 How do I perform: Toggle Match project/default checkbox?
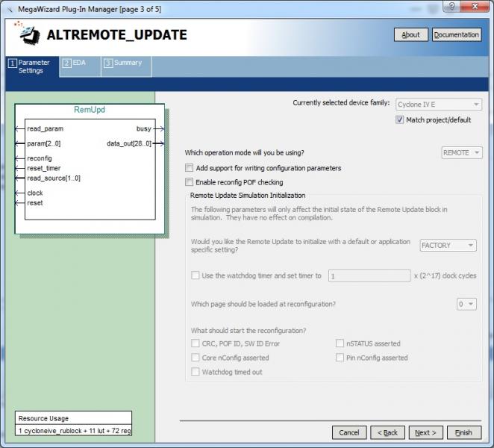[400, 119]
